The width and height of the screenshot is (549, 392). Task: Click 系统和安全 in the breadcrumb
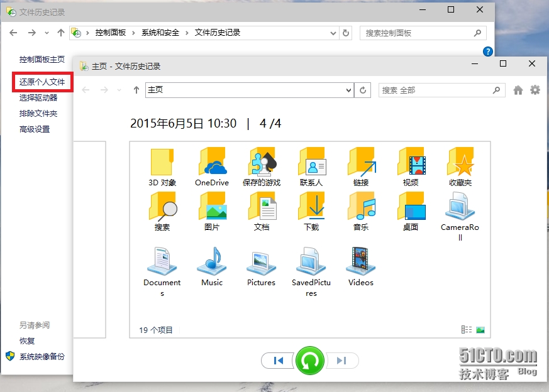[160, 33]
